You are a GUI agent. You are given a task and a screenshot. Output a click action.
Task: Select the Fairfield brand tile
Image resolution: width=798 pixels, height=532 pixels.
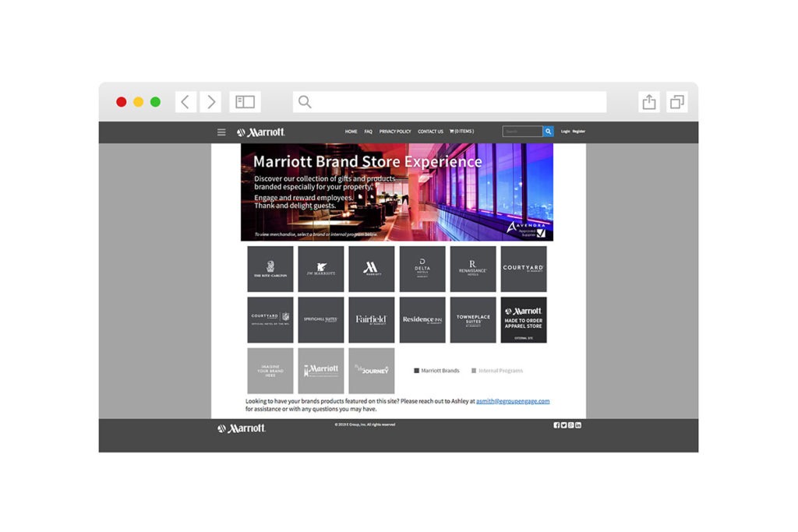(x=372, y=320)
